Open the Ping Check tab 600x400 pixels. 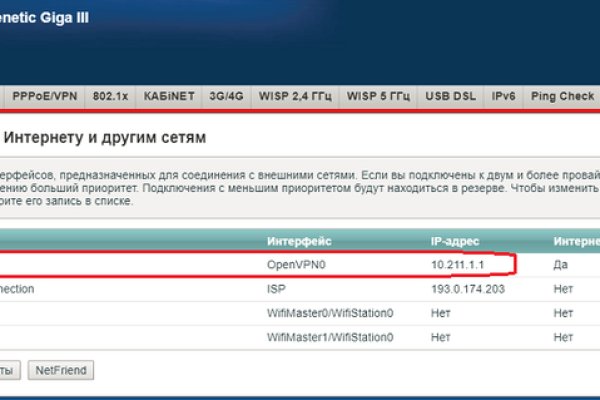(562, 97)
